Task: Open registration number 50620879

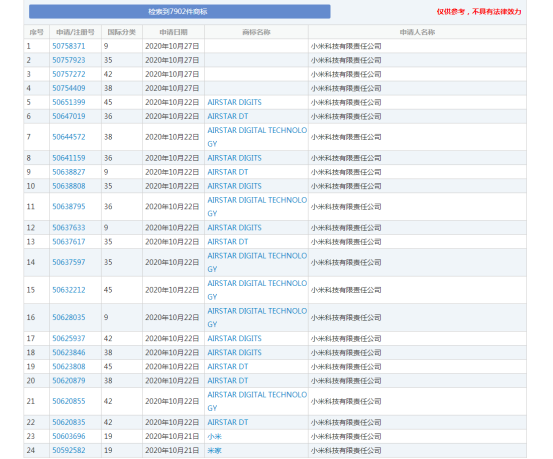Action: 69,381
